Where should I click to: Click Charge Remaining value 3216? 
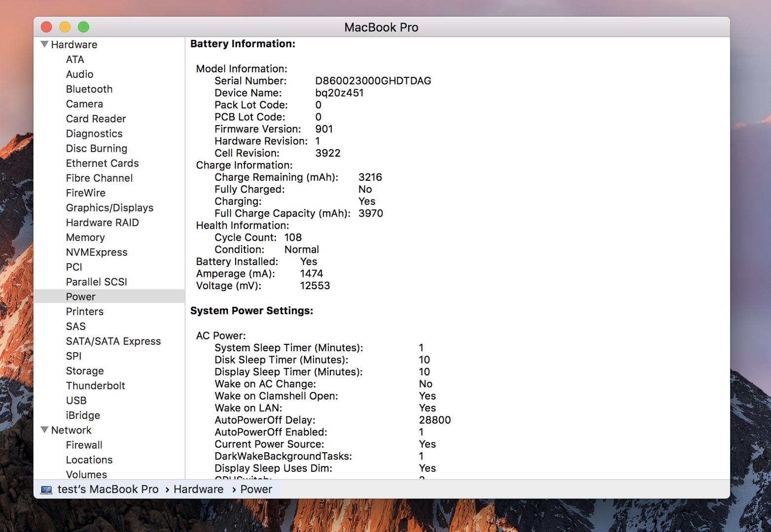coord(370,177)
